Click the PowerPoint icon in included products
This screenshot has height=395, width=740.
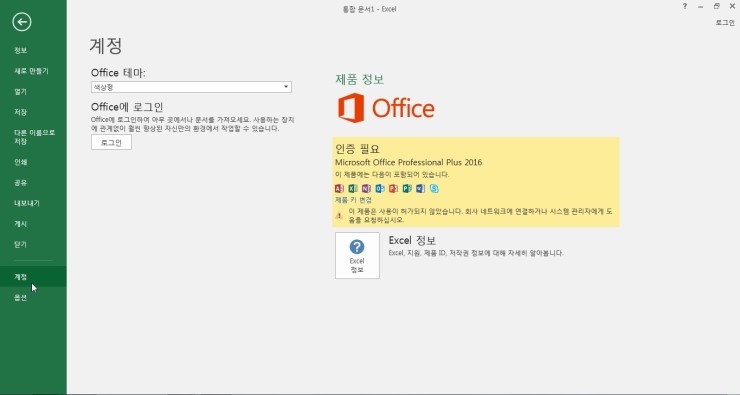coord(393,188)
